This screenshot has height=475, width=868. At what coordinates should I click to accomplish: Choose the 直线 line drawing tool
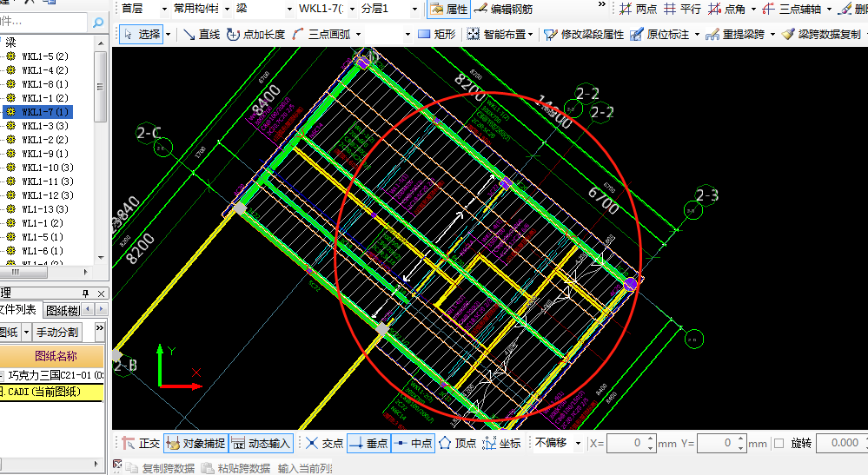202,34
